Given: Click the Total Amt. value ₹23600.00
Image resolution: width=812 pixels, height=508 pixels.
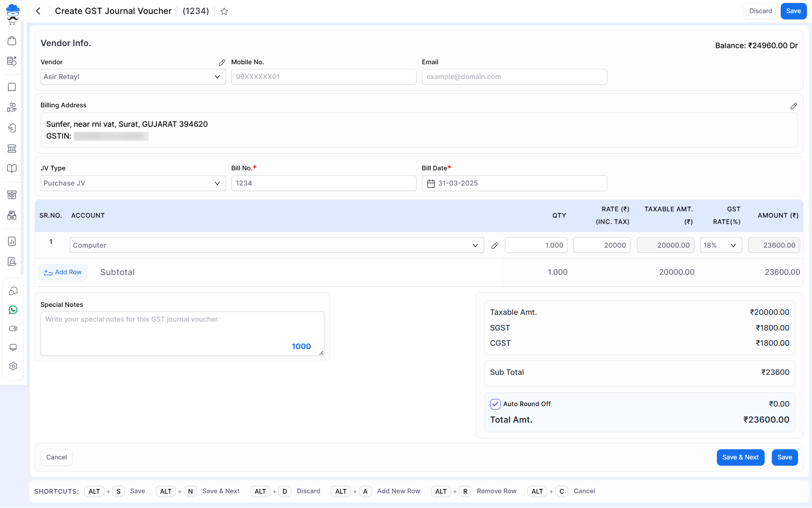Looking at the screenshot, I should pyautogui.click(x=766, y=420).
